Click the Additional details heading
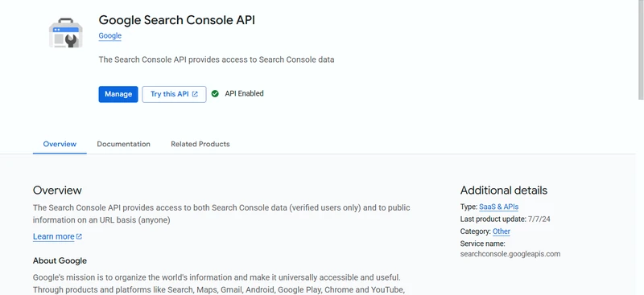 (504, 191)
